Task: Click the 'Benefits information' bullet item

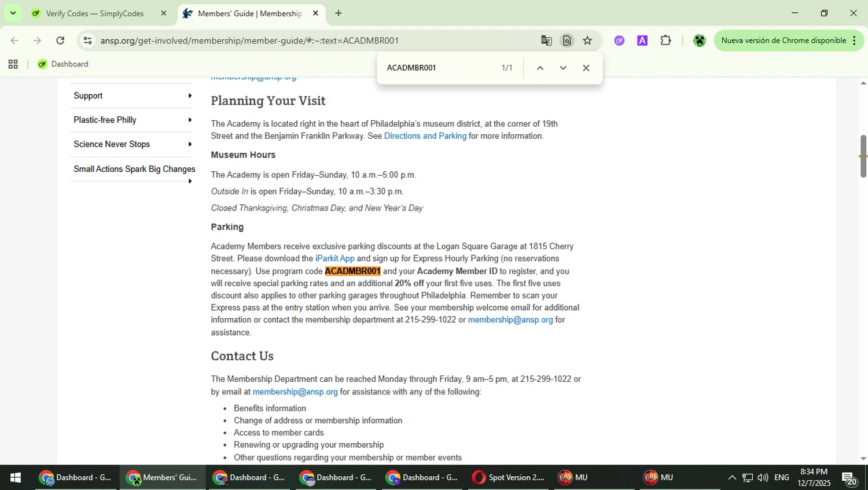Action: pos(270,408)
